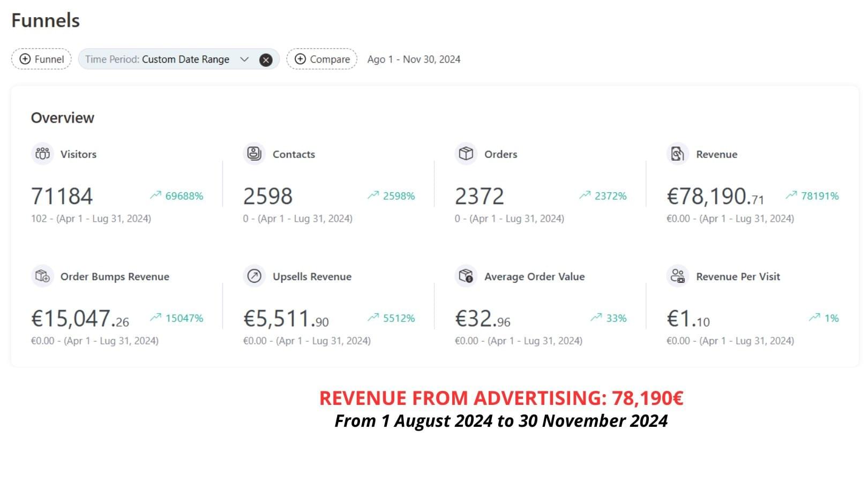Click the Average Order Value icon
The image size is (868, 482).
[466, 276]
